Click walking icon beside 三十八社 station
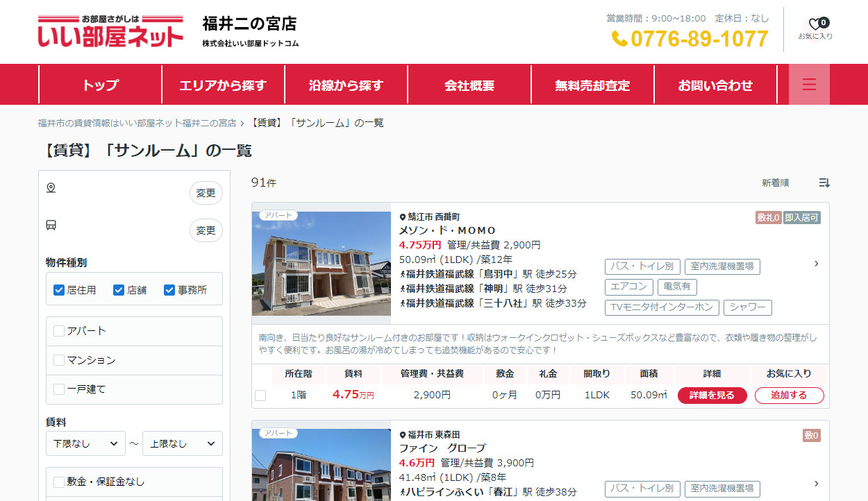Screen dimensions: 868x501 [x=403, y=303]
